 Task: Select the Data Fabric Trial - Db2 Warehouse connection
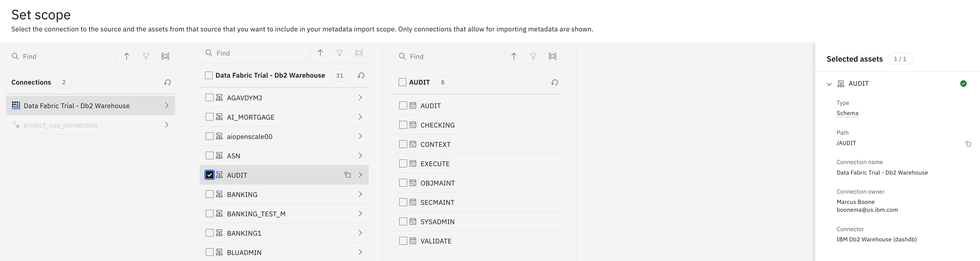coord(77,106)
